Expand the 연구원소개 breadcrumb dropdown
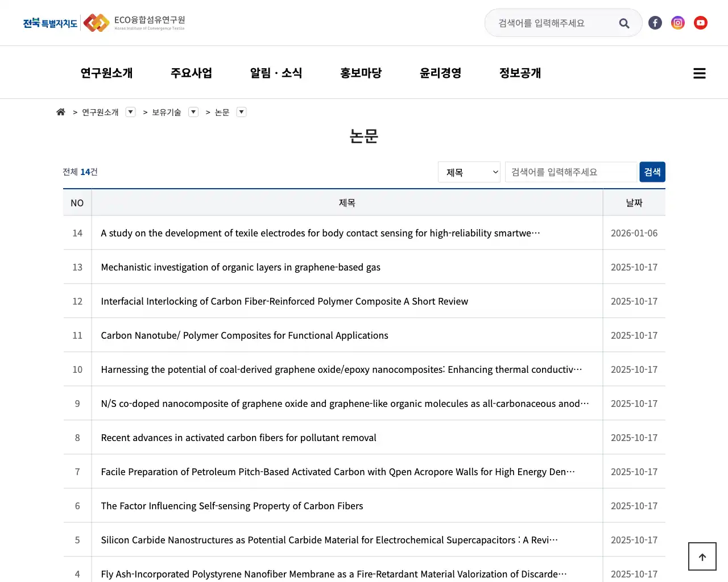The width and height of the screenshot is (728, 582). click(131, 112)
